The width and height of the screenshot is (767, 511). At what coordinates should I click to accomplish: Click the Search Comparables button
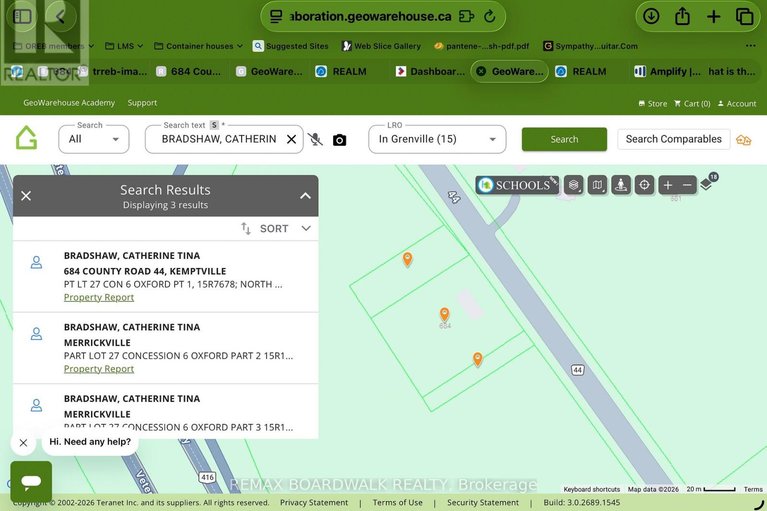(673, 139)
